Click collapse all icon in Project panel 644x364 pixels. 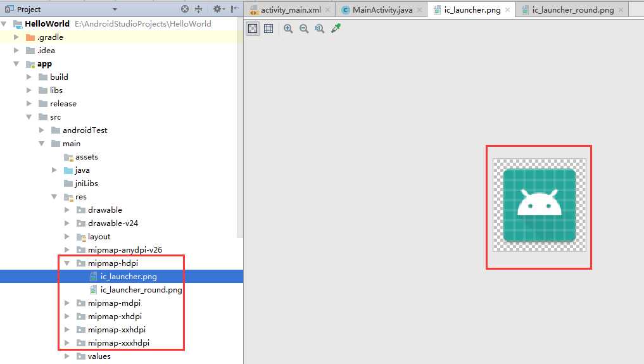198,9
